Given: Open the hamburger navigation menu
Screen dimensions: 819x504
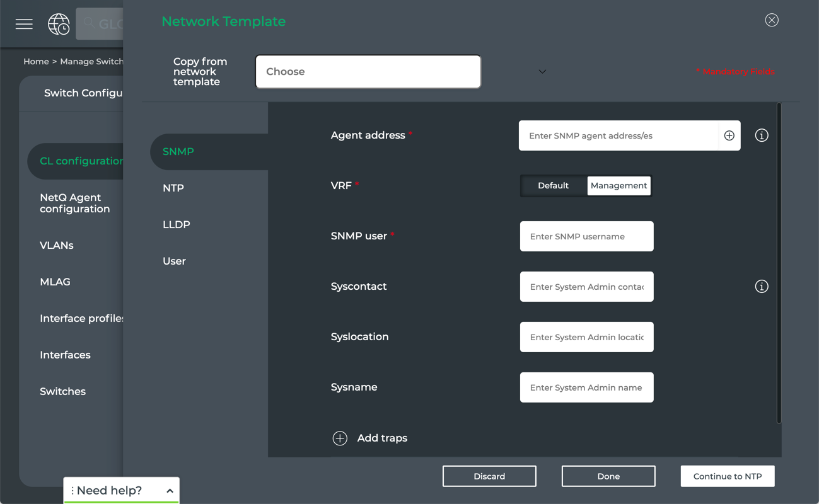Looking at the screenshot, I should 24,24.
